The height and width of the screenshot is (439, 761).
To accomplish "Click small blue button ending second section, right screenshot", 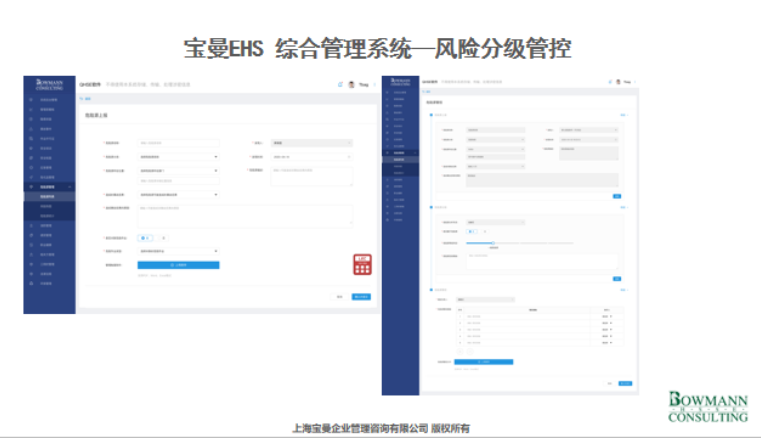I will [x=617, y=279].
